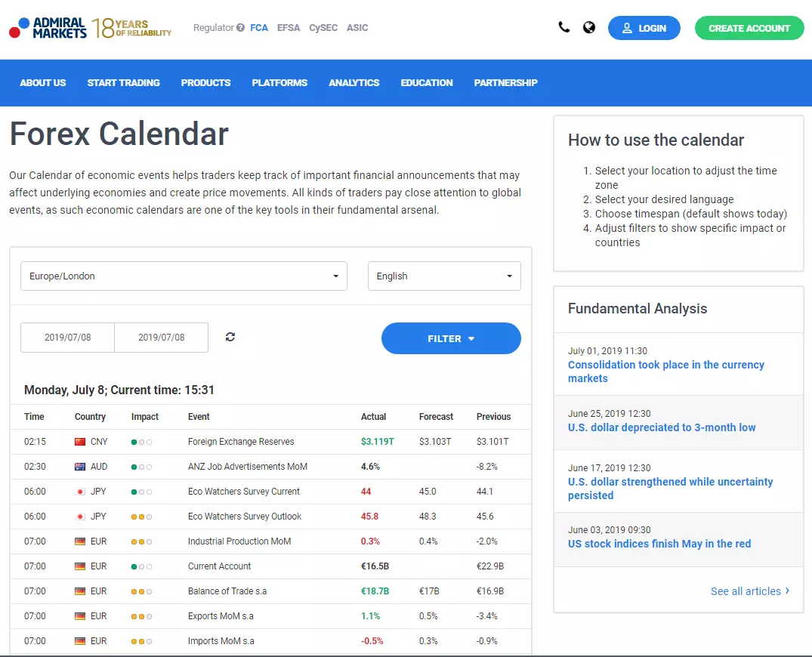
Task: Click Germany flag for Imports MoM s.a
Action: tap(80, 641)
